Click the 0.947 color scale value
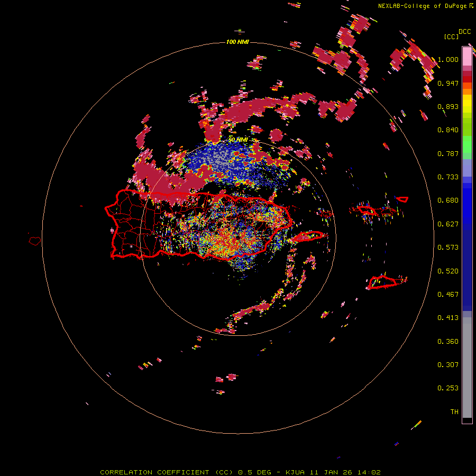476x476 pixels. pyautogui.click(x=448, y=83)
